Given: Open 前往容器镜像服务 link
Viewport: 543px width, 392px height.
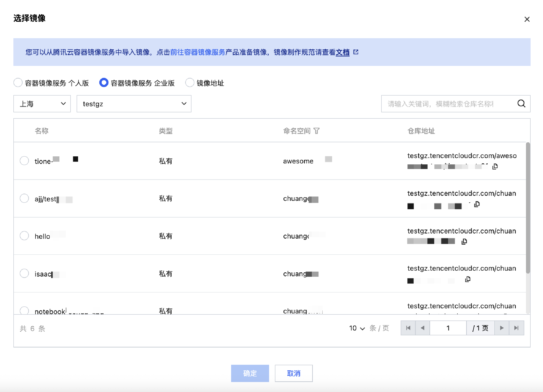Looking at the screenshot, I should (x=198, y=52).
